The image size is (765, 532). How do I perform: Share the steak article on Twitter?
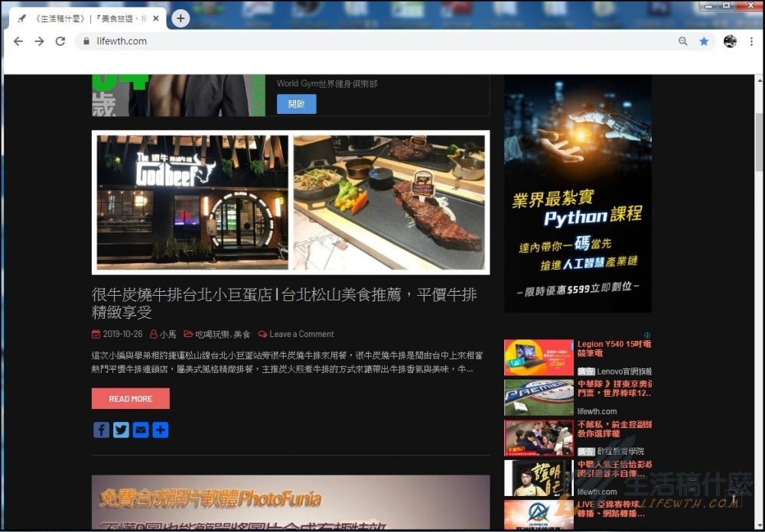[x=120, y=430]
